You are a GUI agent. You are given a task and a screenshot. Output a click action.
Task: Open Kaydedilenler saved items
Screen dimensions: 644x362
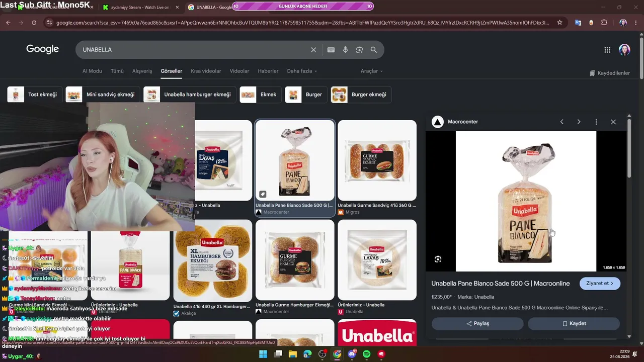[x=610, y=73]
